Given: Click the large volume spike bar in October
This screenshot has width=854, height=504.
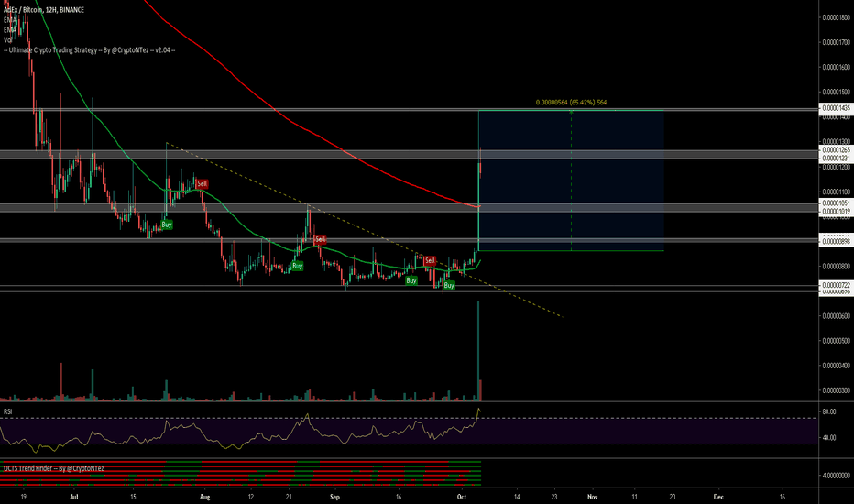Looking at the screenshot, I should pyautogui.click(x=478, y=351).
